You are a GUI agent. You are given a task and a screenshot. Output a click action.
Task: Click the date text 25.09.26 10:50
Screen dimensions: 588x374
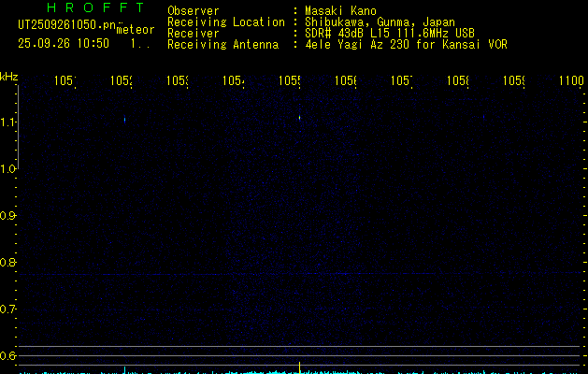pos(64,43)
